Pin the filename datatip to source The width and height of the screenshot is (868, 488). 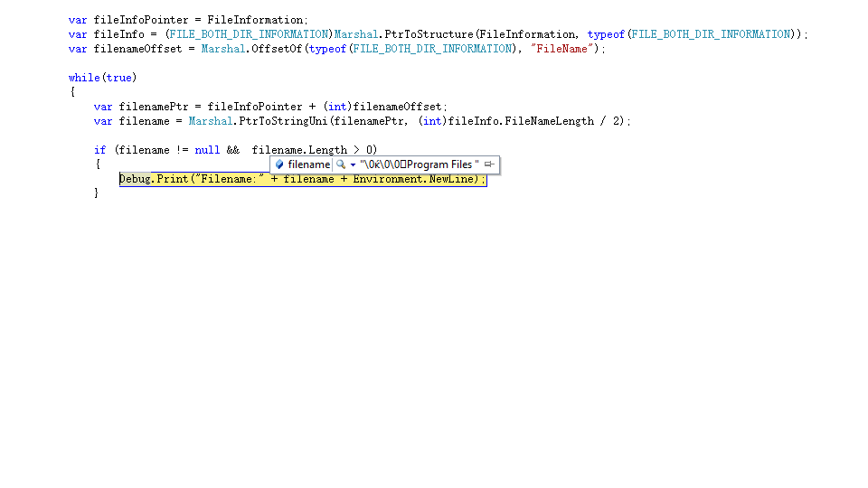(489, 164)
